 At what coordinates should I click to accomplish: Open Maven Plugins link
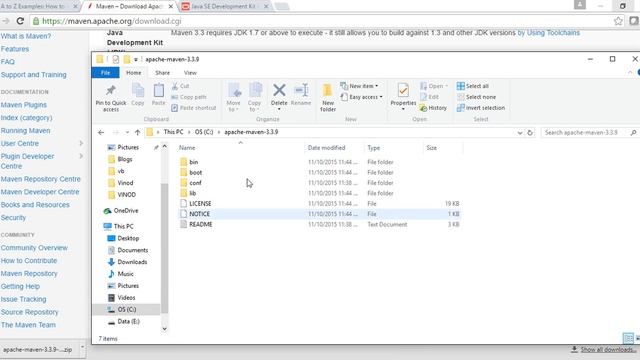pyautogui.click(x=24, y=105)
